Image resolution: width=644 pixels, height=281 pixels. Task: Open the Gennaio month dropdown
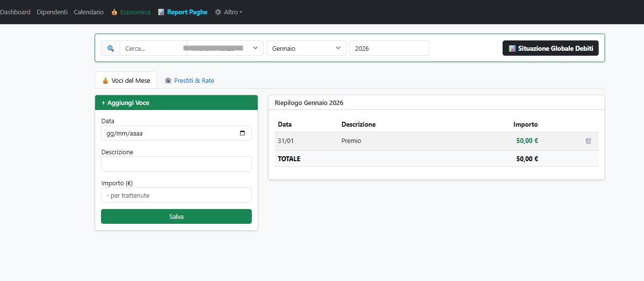(x=306, y=48)
